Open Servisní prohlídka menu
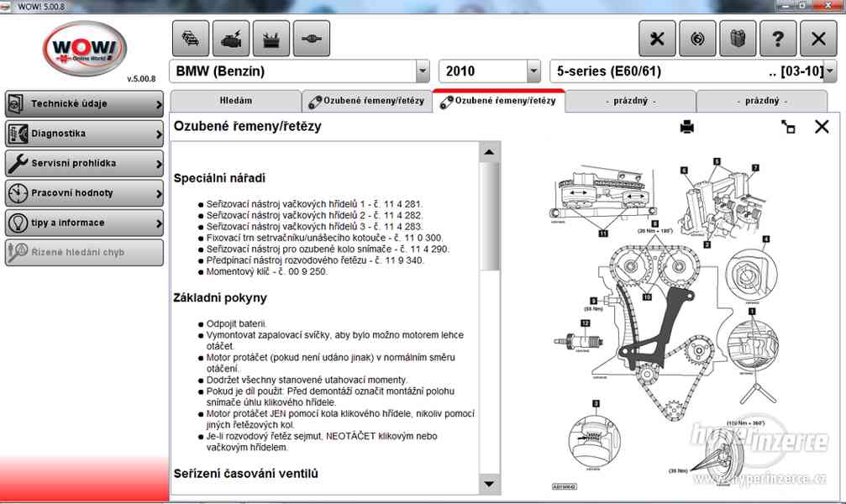 pyautogui.click(x=84, y=163)
